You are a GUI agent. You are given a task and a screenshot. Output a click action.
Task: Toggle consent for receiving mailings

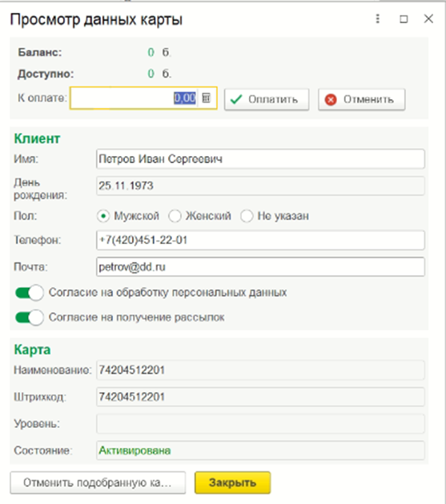tap(30, 318)
